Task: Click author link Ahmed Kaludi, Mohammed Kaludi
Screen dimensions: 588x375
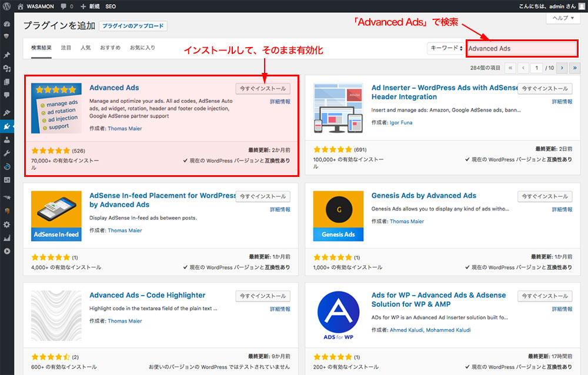Action: point(430,330)
